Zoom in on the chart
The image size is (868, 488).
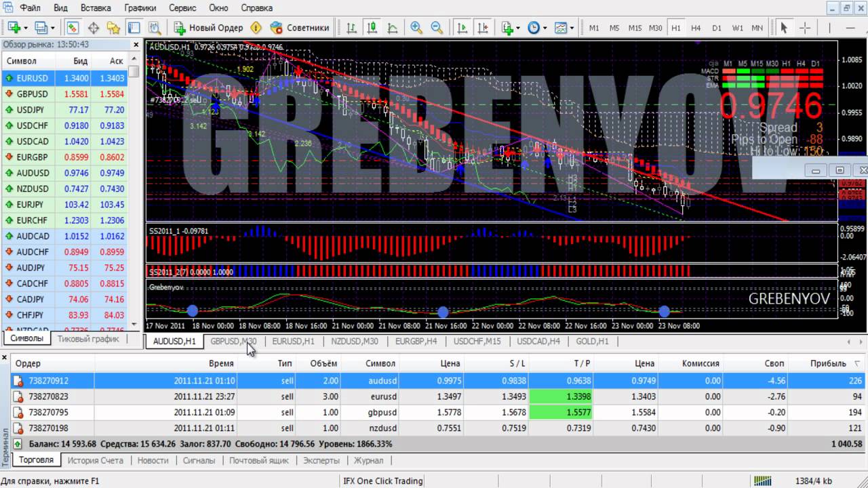click(x=416, y=28)
